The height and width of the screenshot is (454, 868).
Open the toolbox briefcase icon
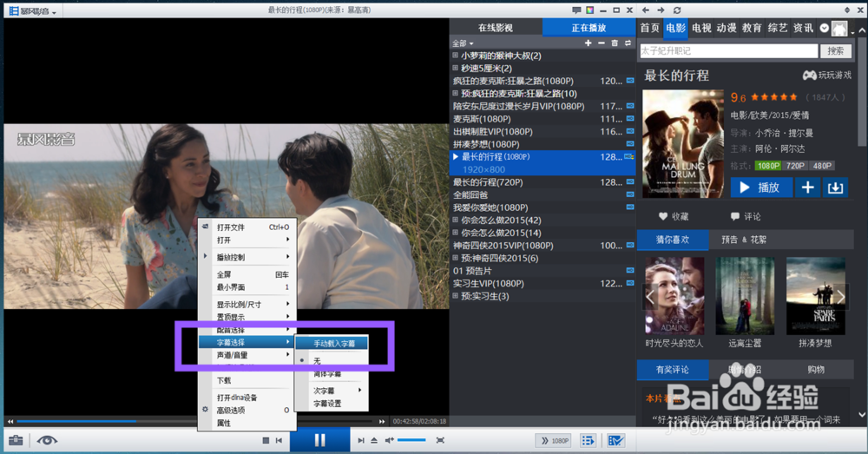pos(16,441)
